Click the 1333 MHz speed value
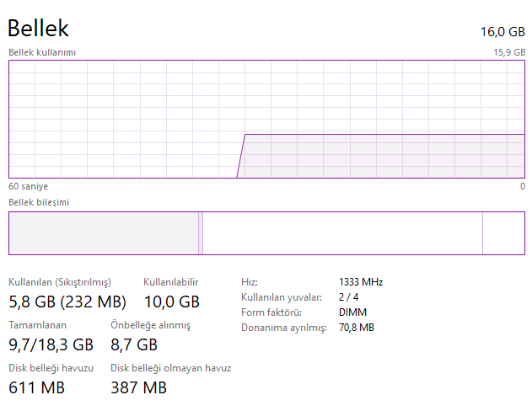This screenshot has height=411, width=532. coord(361,282)
